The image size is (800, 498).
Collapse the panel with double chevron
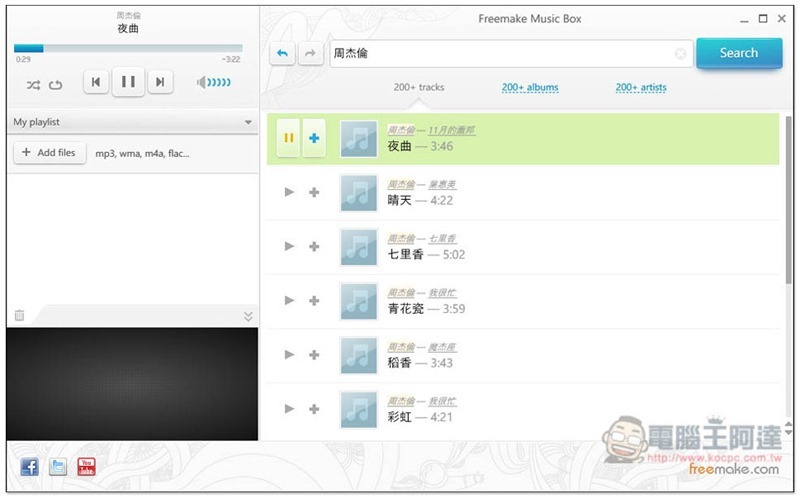click(248, 316)
